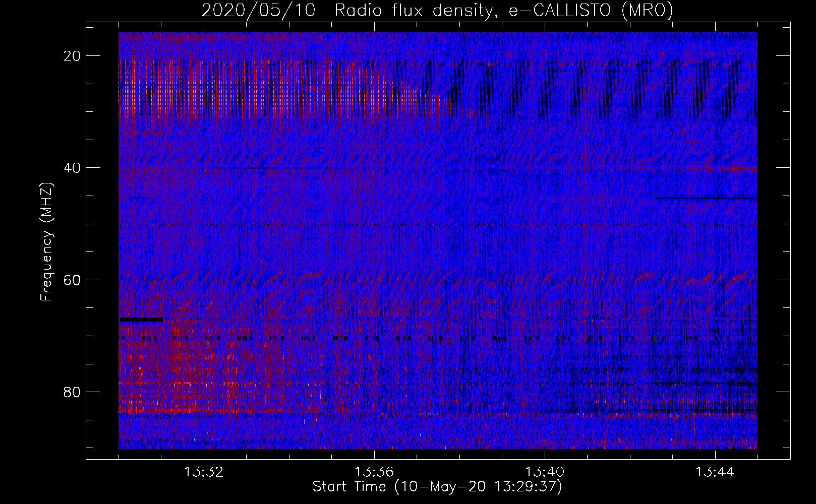Image resolution: width=816 pixels, height=504 pixels.
Task: Click the '13:44' time tick label
Action: pyautogui.click(x=715, y=472)
